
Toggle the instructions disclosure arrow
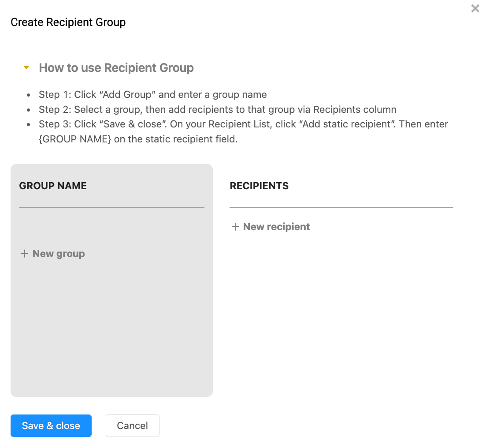click(26, 67)
